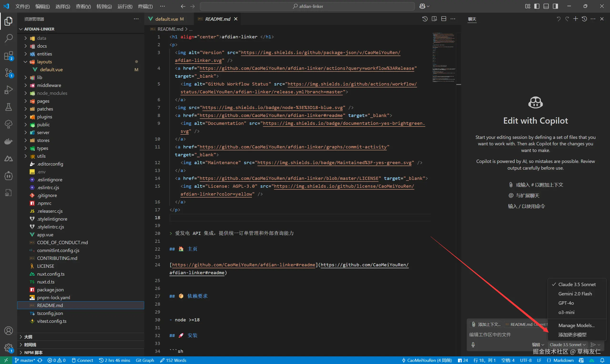Open the remote window indicator
The width and height of the screenshot is (610, 364).
6,360
